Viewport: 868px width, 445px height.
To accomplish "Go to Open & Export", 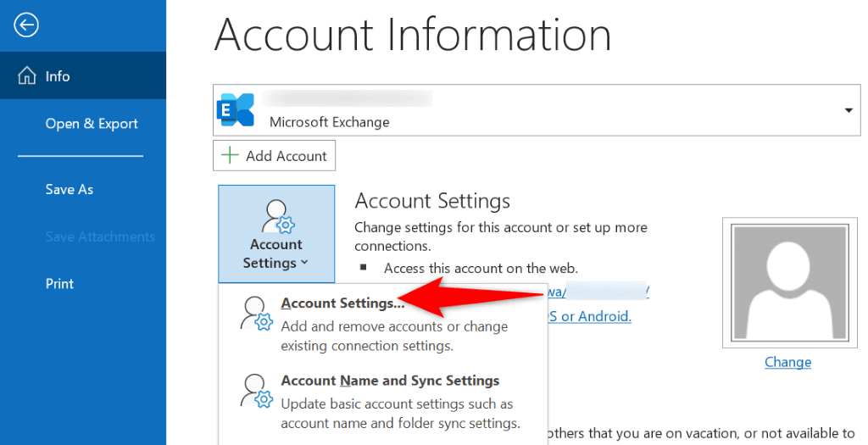I will click(92, 124).
